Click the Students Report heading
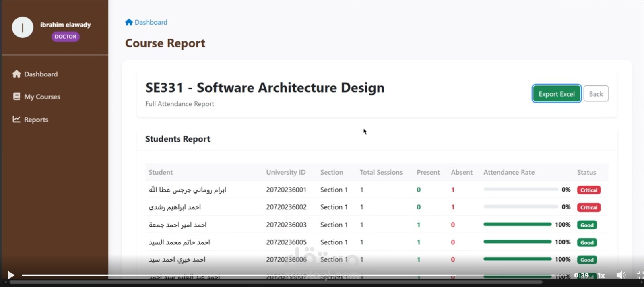644x287 pixels. 178,139
